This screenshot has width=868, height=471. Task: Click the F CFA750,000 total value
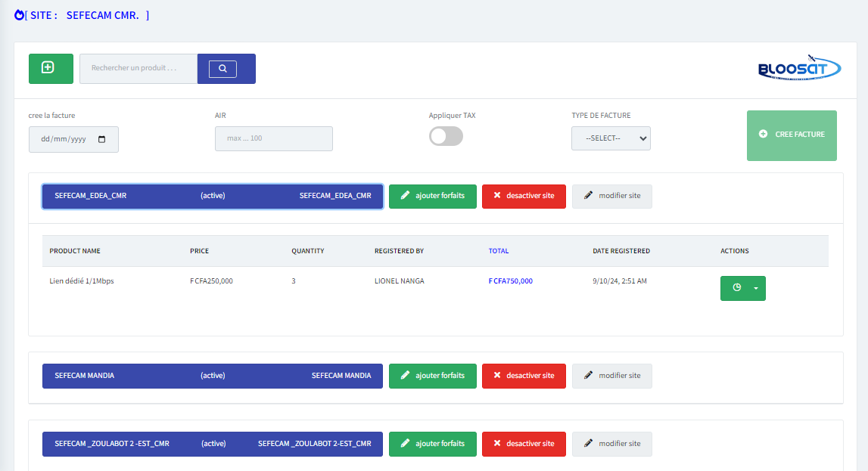[x=510, y=280]
